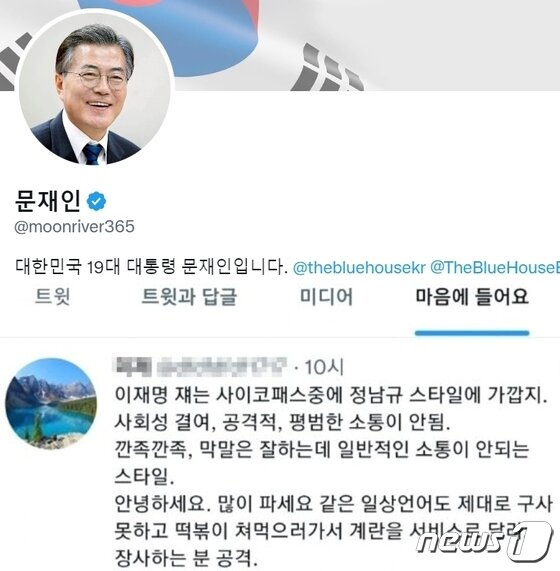This screenshot has height=571, width=560.
Task: Open the tweet line starting with 이재명
Action: [331, 395]
